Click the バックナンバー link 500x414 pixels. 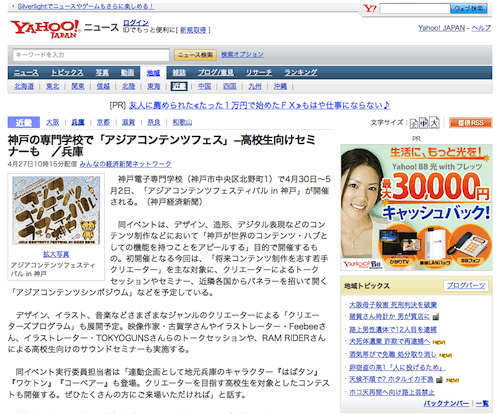(x=446, y=403)
